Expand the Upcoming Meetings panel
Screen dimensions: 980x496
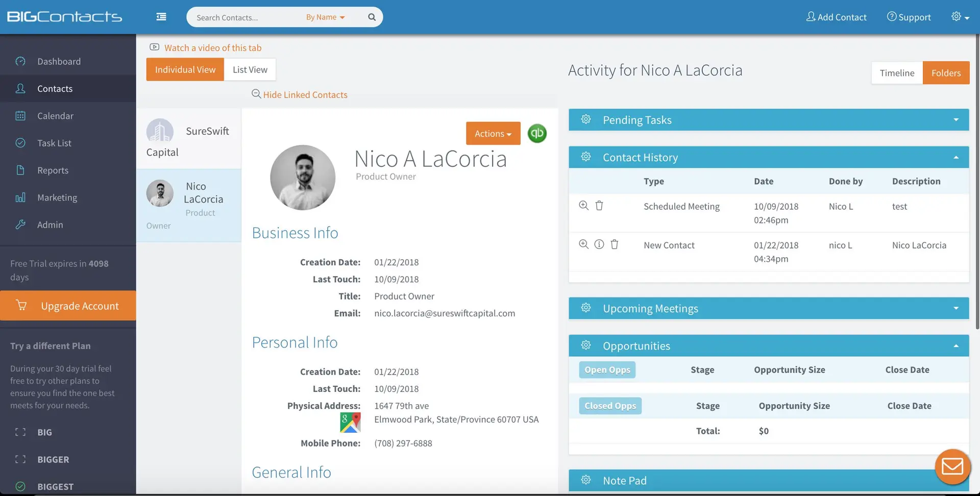955,308
